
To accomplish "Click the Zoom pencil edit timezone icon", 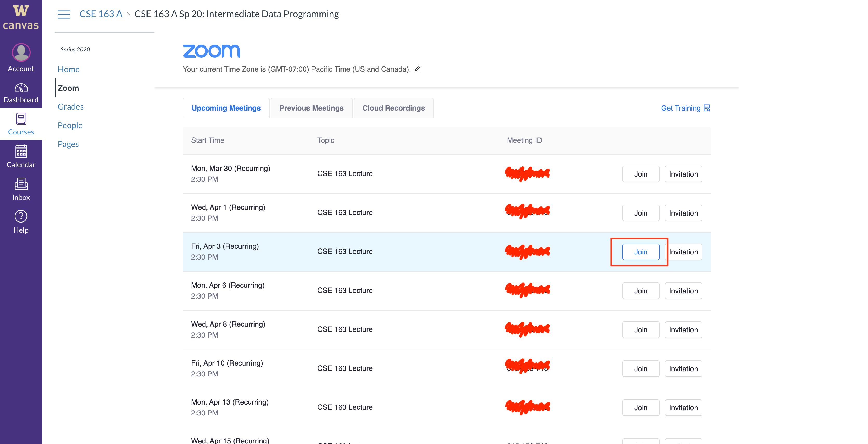I will coord(419,69).
